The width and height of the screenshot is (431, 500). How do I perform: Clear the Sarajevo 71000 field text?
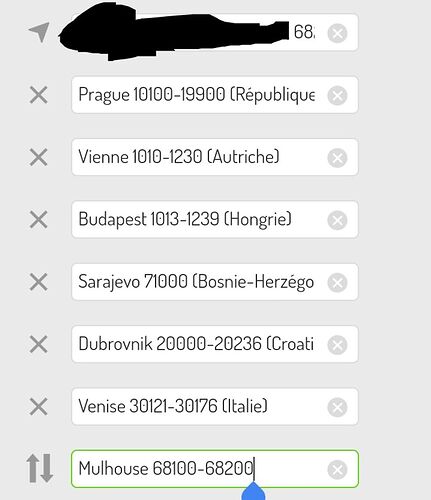[337, 282]
